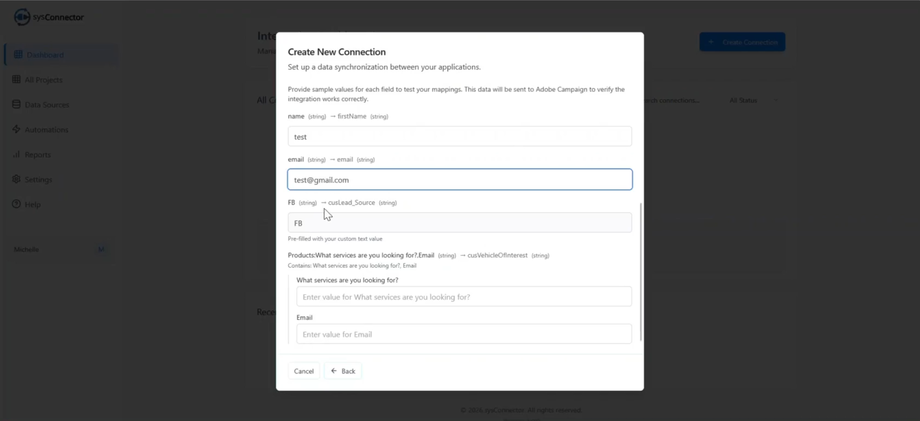Click the Automations lightning icon
The height and width of the screenshot is (421, 920).
pos(16,130)
